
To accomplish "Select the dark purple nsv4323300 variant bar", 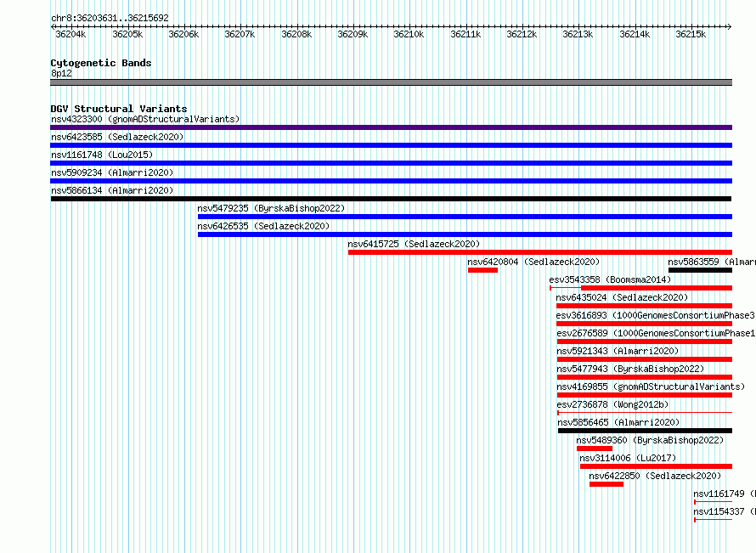I will tap(391, 127).
